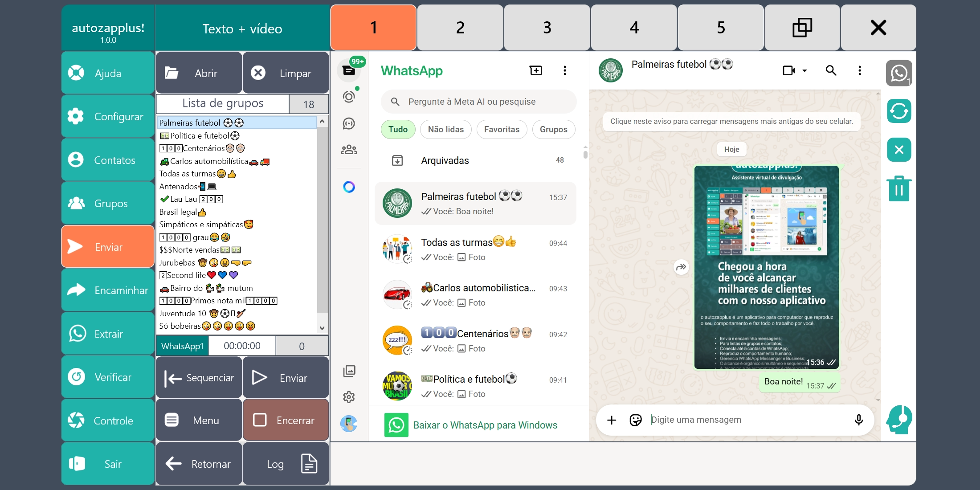Click the Meta AI circle icon
The height and width of the screenshot is (490, 980).
click(349, 187)
